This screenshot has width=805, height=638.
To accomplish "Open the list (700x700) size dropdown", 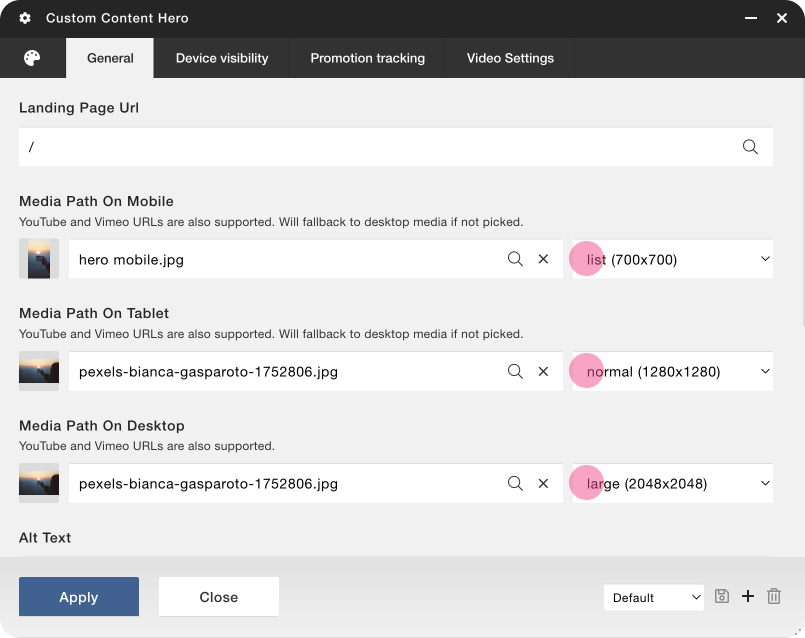I will 672,259.
